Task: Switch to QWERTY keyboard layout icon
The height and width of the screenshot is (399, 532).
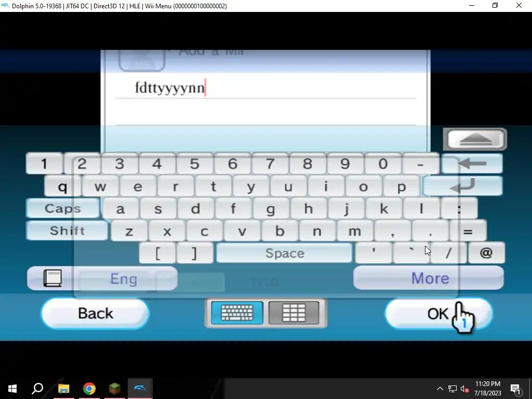Action: (x=237, y=312)
